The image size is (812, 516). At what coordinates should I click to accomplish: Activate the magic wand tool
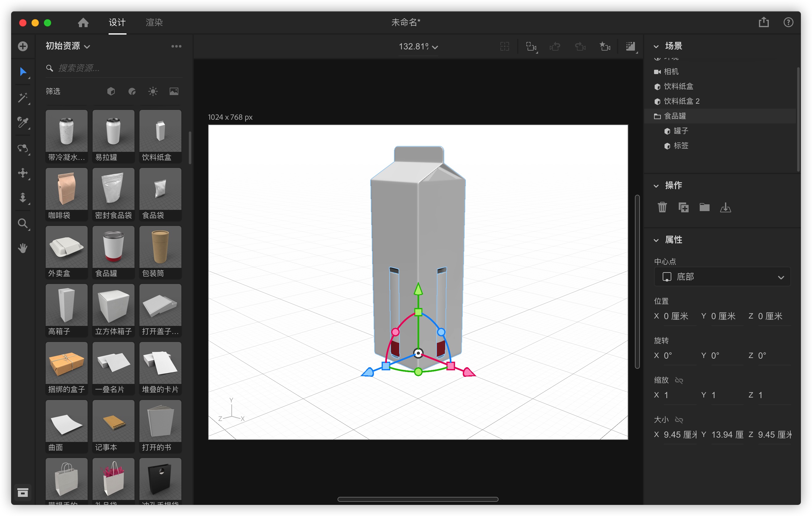click(x=23, y=97)
